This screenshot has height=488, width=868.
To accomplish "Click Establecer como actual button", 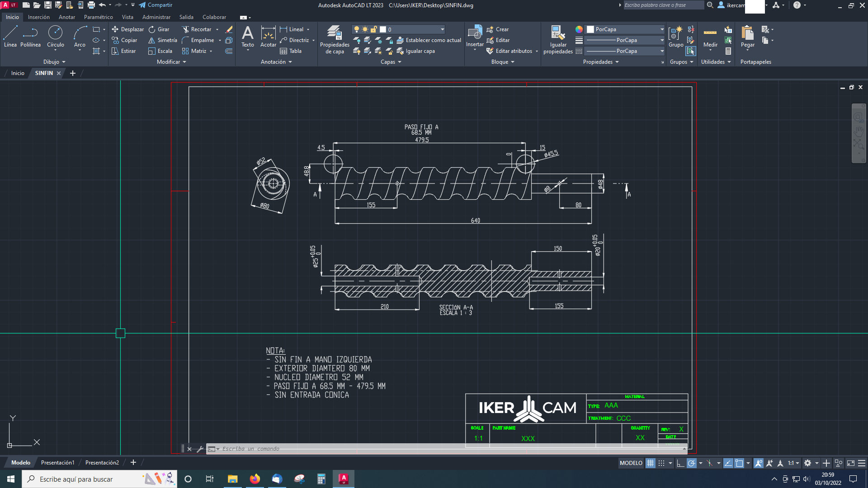I will coord(428,40).
